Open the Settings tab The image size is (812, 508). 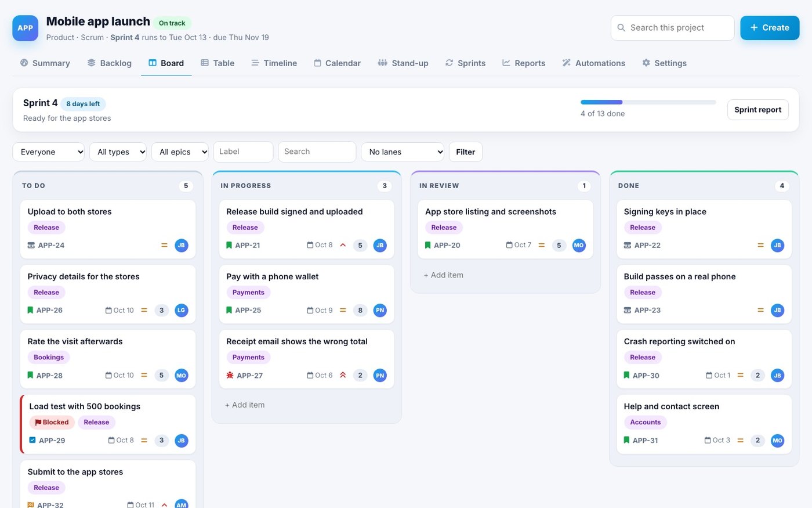pos(665,63)
